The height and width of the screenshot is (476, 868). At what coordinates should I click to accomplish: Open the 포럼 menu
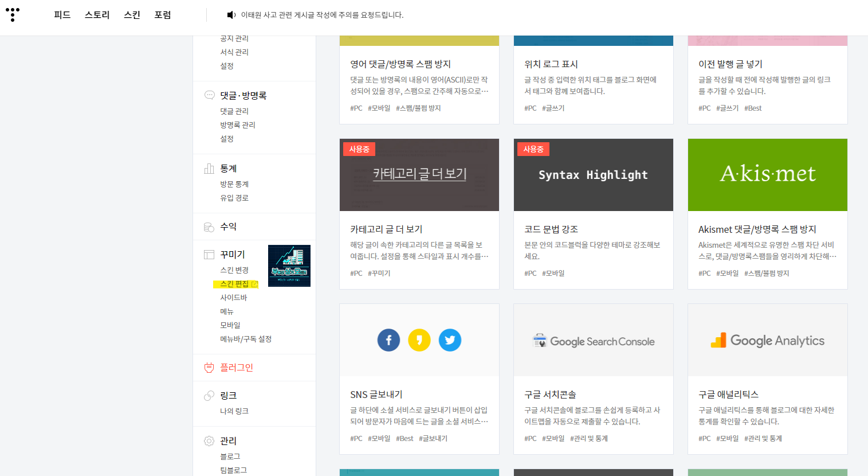pos(163,15)
